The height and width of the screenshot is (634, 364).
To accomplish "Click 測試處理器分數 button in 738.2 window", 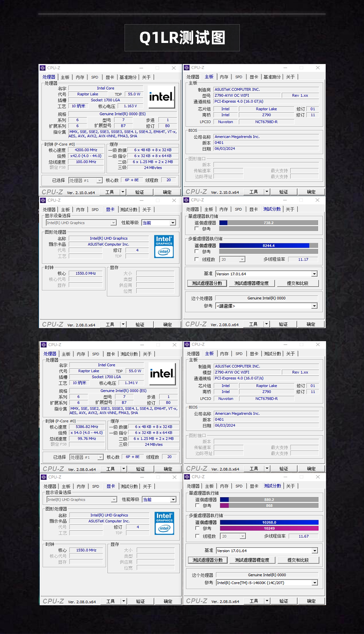I will [x=207, y=283].
